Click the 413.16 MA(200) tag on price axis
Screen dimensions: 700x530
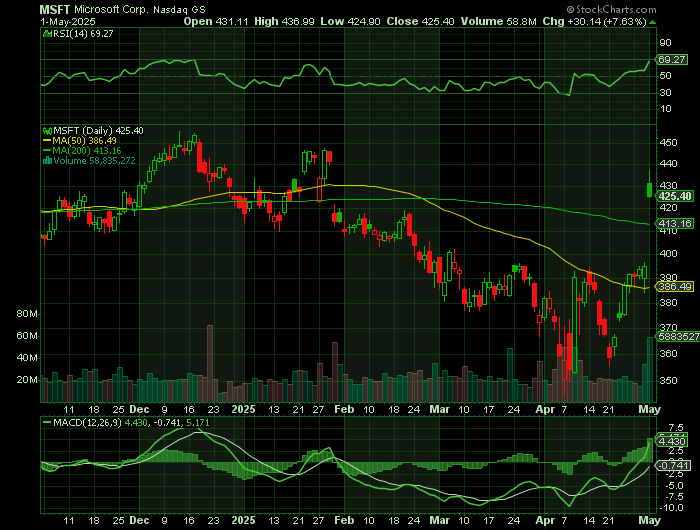point(675,224)
